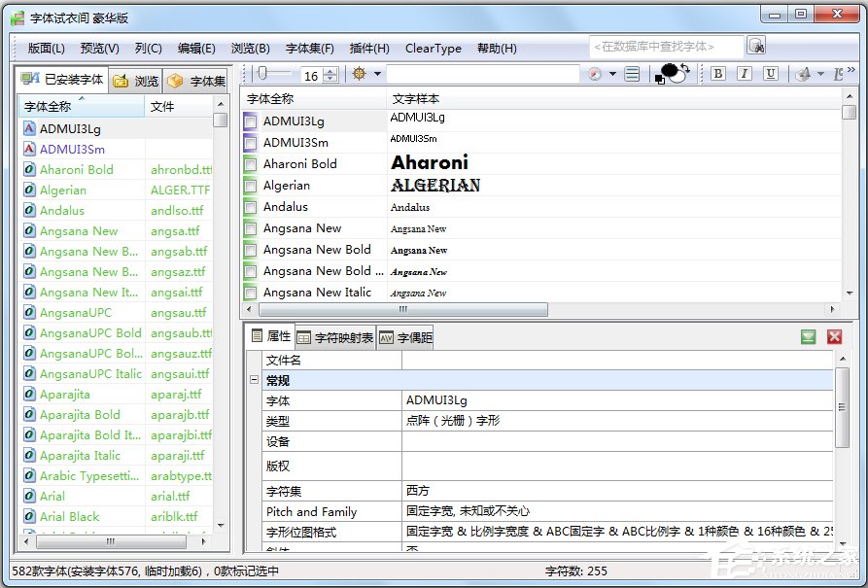
Task: Swap foreground and background colors
Action: point(687,69)
